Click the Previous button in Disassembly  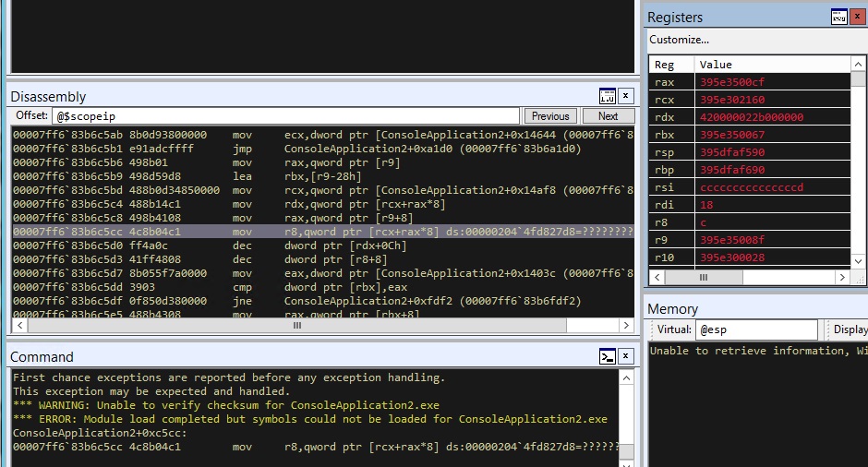click(550, 116)
